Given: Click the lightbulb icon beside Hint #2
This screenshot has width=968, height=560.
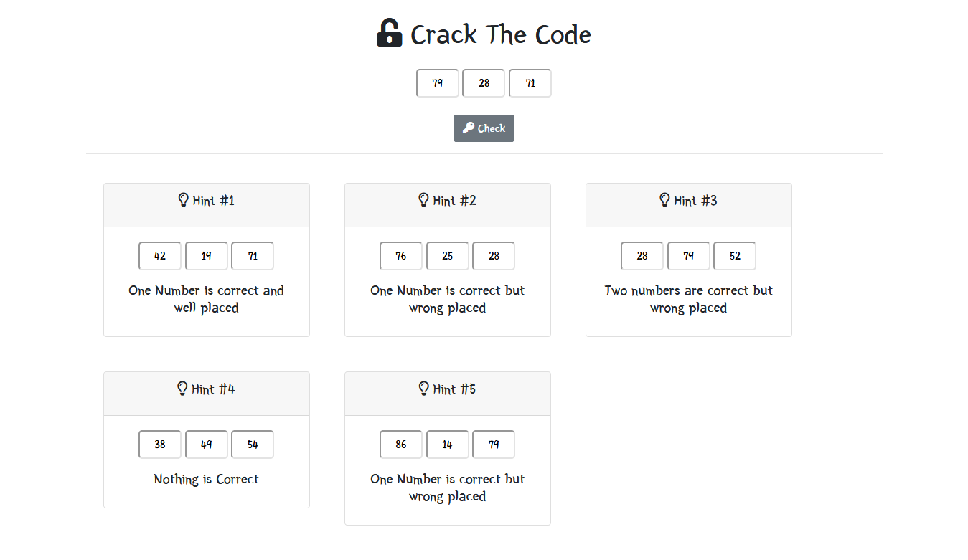Looking at the screenshot, I should point(423,200).
